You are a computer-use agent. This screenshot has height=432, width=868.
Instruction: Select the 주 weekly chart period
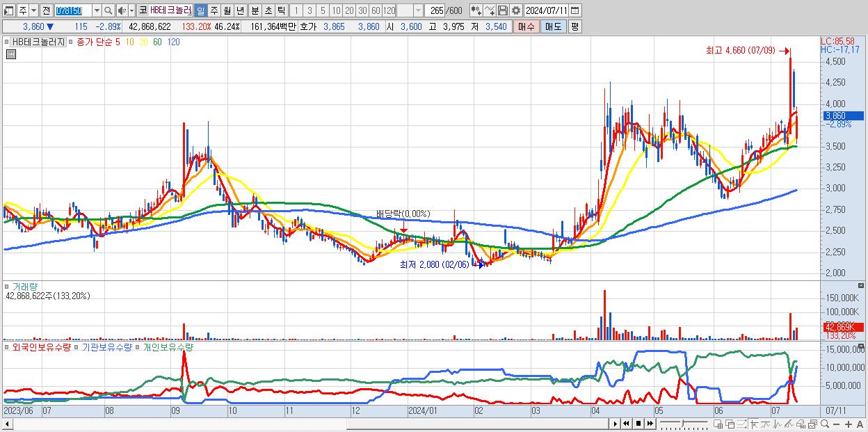coord(214,10)
